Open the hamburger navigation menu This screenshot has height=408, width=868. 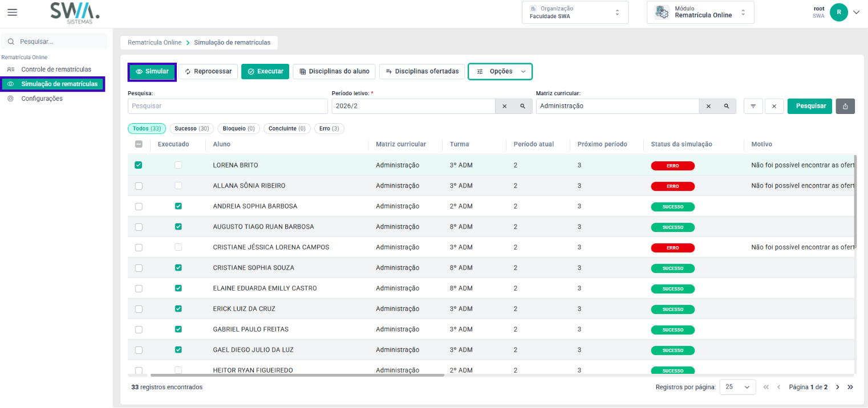(12, 13)
